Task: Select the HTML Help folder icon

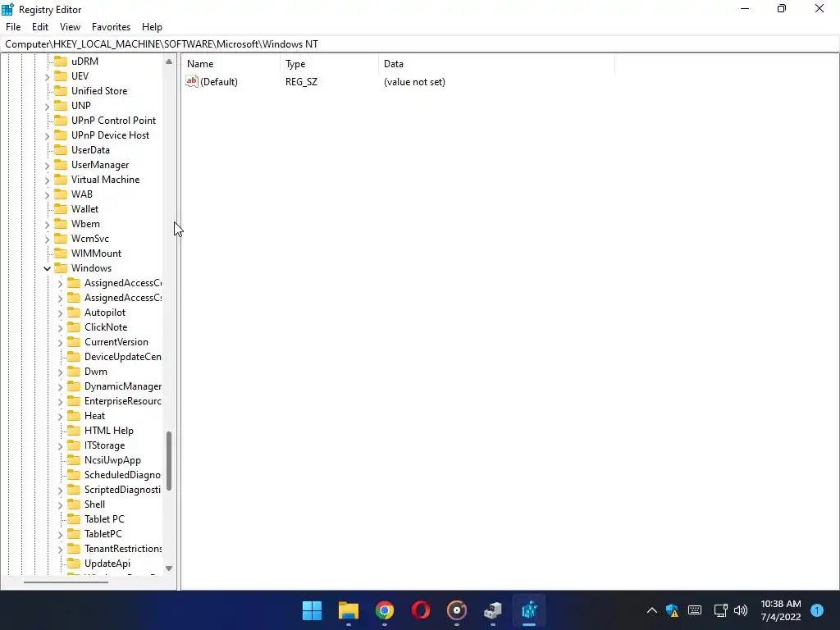Action: coord(74,430)
